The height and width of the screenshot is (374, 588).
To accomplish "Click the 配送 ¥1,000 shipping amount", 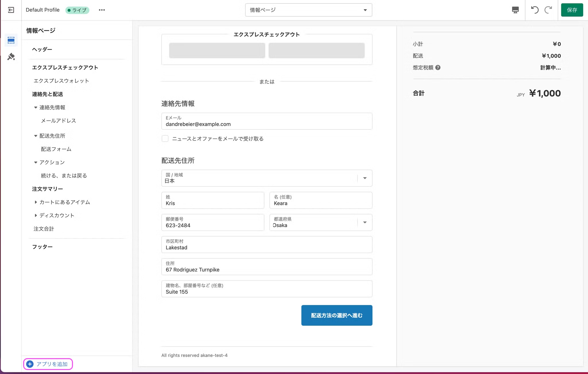I will coord(551,56).
